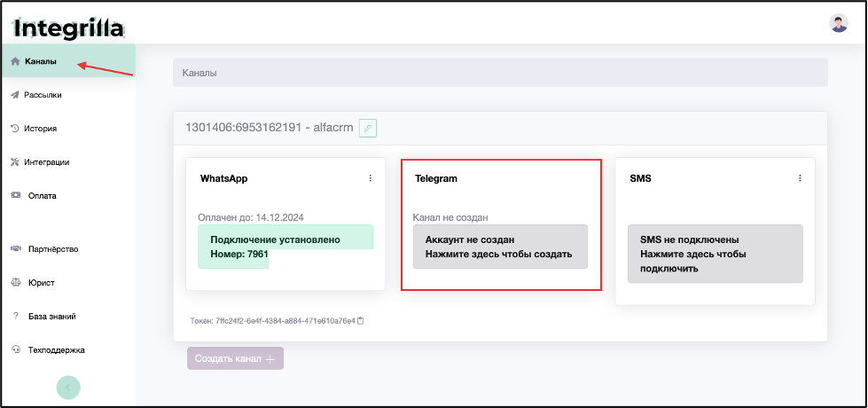Open the user avatar profile menu

[839, 23]
